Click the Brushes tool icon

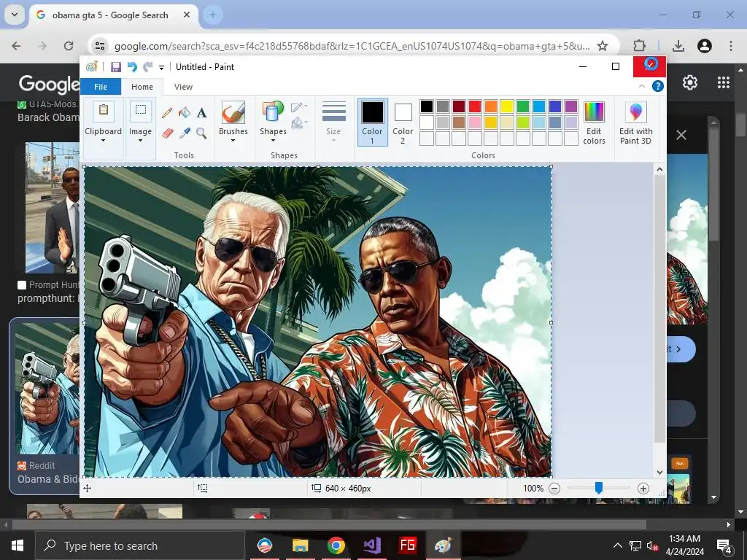point(233,113)
